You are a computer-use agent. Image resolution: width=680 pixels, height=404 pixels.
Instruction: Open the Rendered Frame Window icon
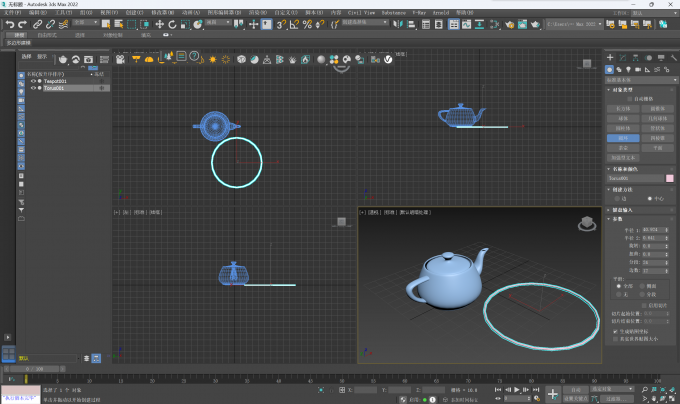(x=522, y=24)
